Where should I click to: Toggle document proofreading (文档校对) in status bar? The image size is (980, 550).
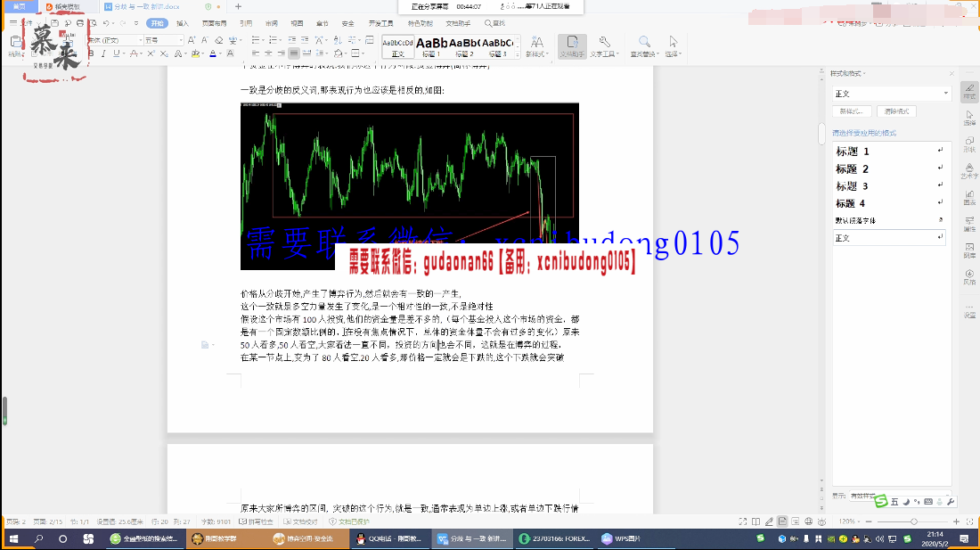[300, 521]
